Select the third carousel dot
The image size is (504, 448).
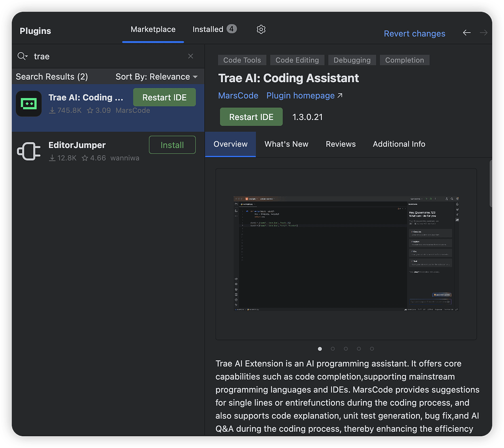click(346, 349)
